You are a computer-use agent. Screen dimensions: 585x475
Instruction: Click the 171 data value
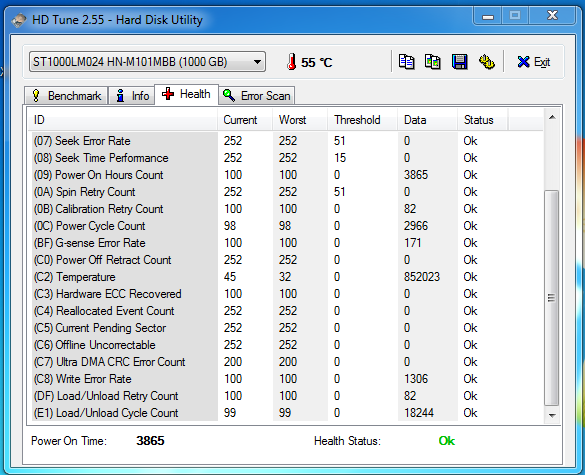(x=413, y=243)
